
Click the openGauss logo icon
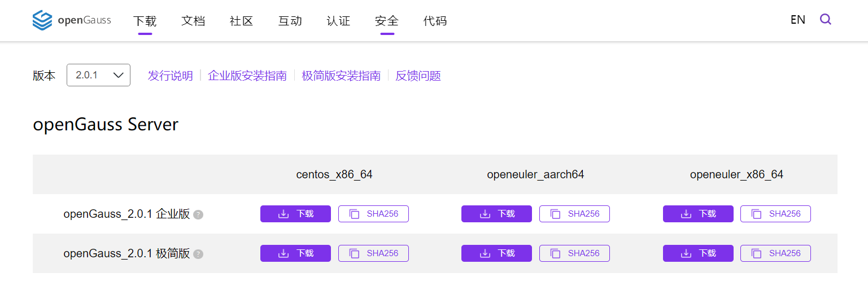(x=42, y=20)
